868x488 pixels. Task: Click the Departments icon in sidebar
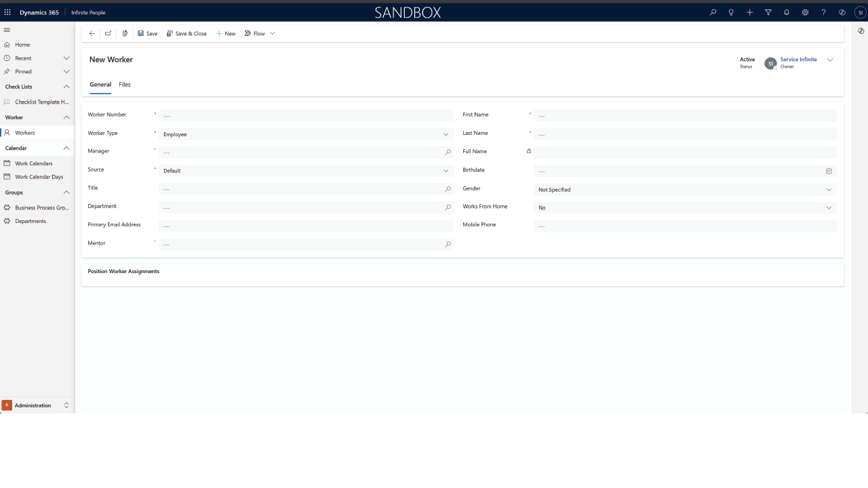7,221
